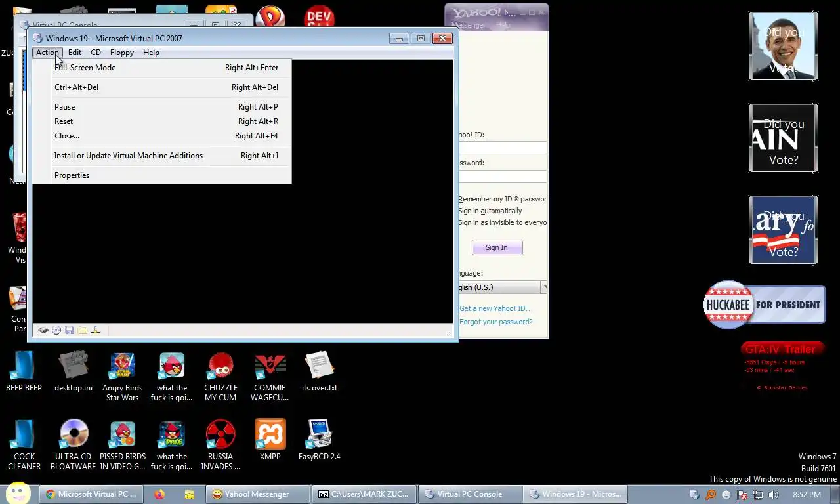Click the Yahoo password input field
The width and height of the screenshot is (840, 504).
tap(503, 176)
